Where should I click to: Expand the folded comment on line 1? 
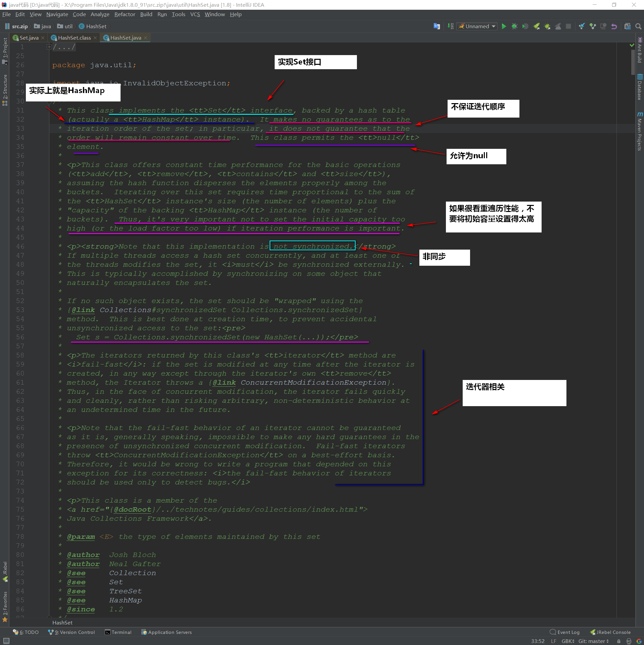(49, 47)
